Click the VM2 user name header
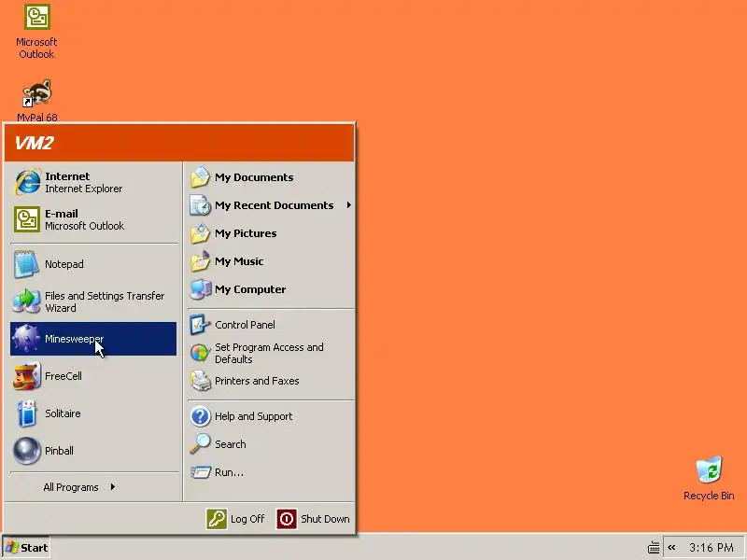 (x=34, y=143)
